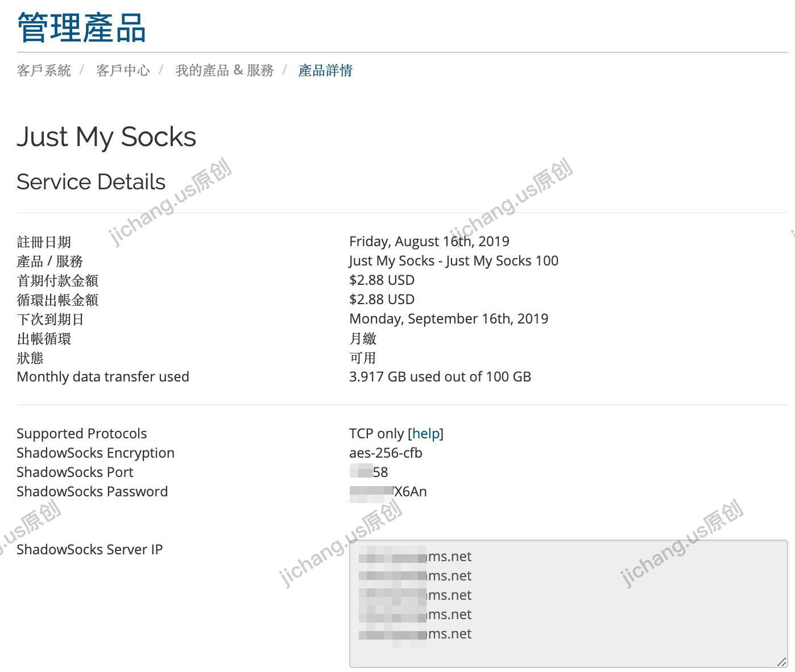Click the ShadowSocks Encryption label
This screenshot has height=672, width=795.
[x=96, y=453]
